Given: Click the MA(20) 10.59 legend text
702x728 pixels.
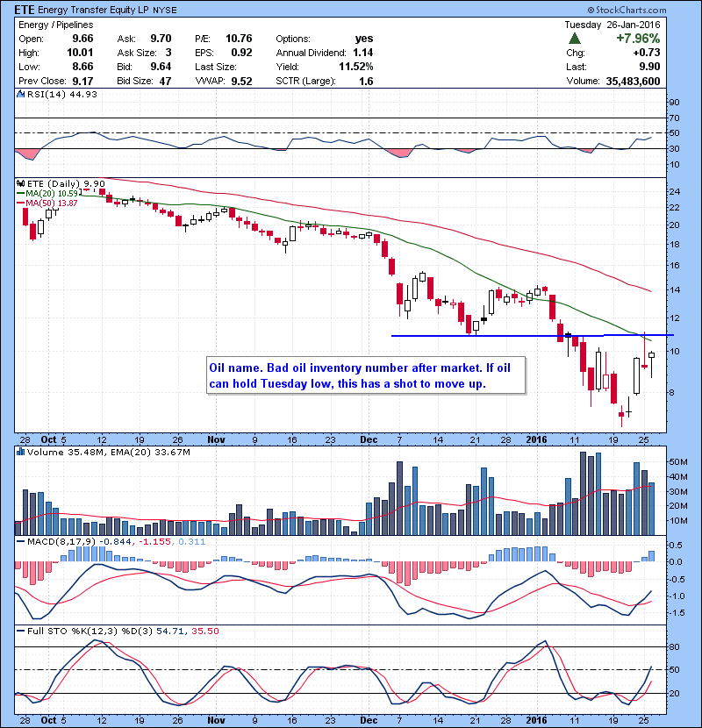Looking at the screenshot, I should [x=52, y=194].
